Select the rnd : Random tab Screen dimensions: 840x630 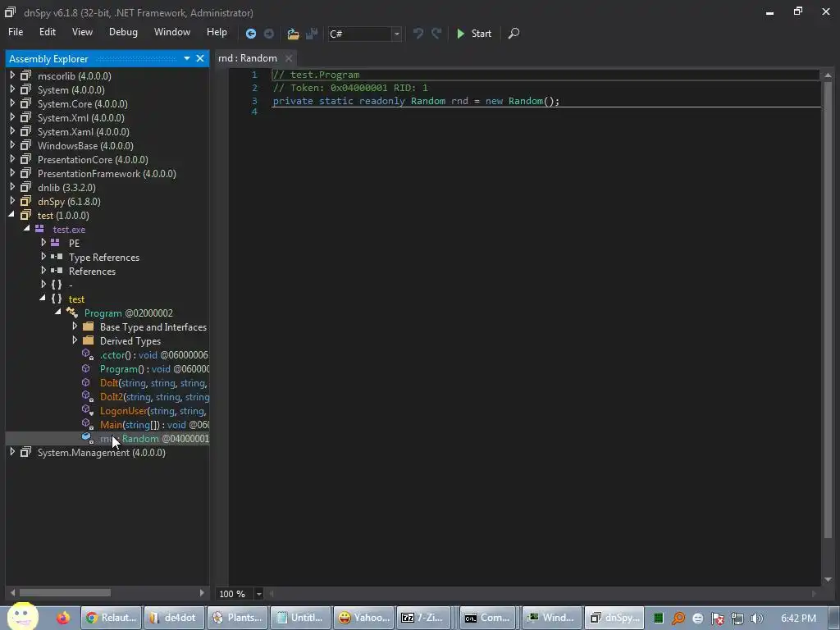248,58
